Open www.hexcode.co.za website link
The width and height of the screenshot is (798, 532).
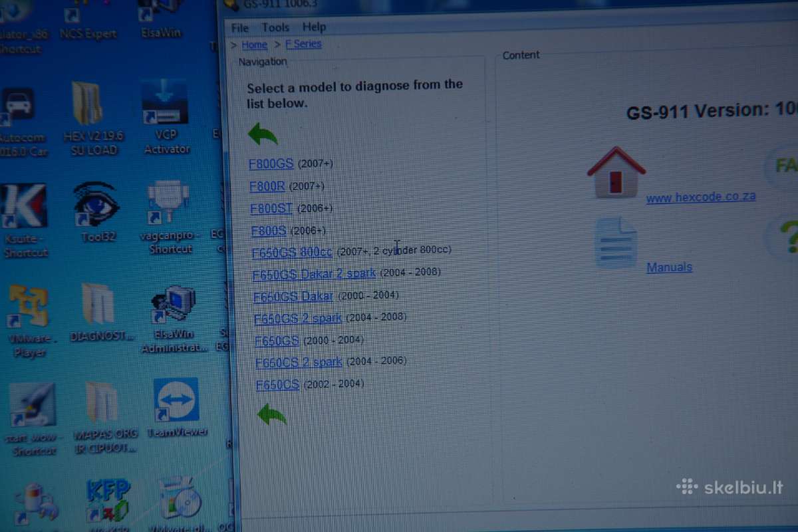click(701, 198)
